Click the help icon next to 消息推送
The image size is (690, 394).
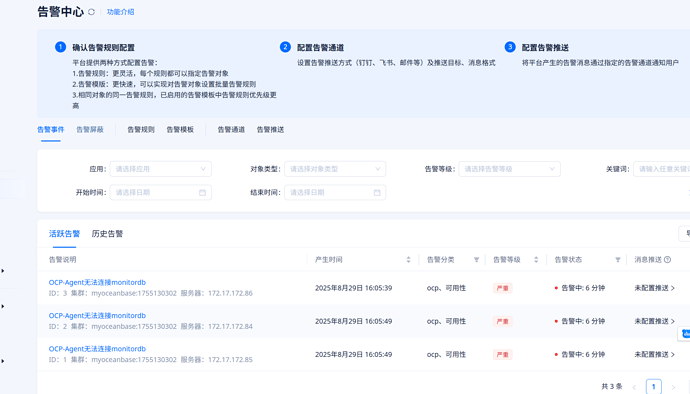(x=668, y=260)
